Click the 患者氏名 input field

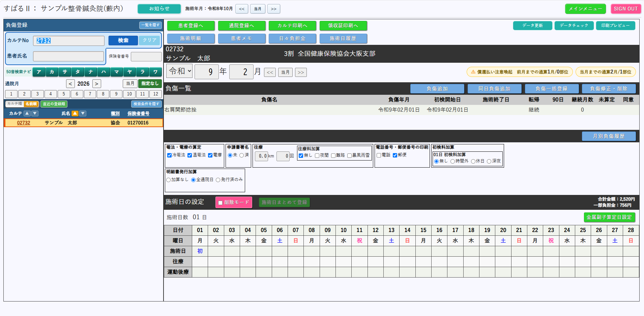(x=68, y=56)
